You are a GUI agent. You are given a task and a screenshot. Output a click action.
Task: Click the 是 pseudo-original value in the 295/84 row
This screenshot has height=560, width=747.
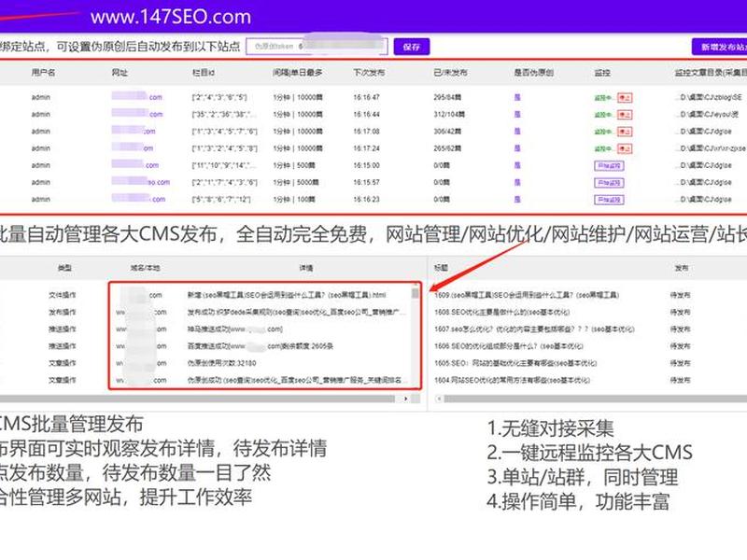[517, 97]
